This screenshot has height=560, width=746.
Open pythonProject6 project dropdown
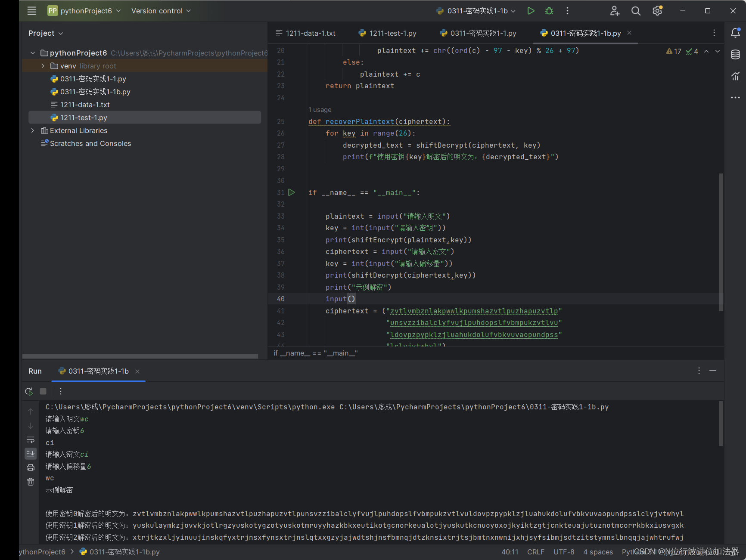click(84, 11)
